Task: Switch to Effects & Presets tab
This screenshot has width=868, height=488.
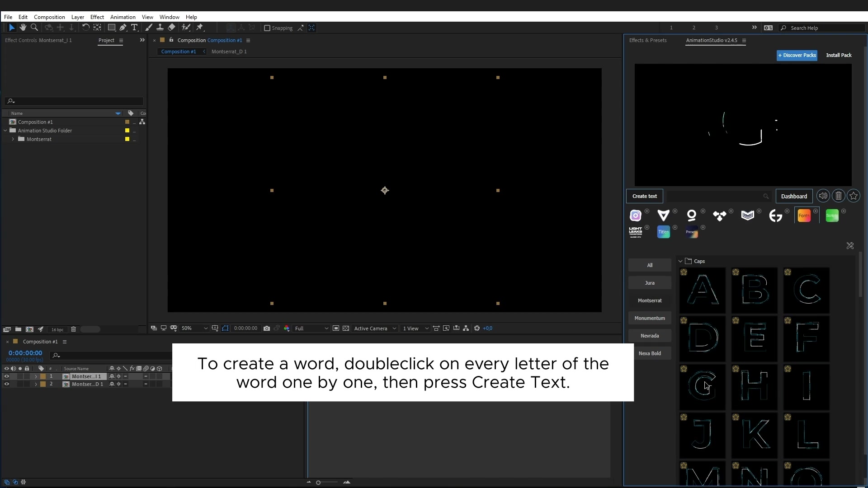Action: point(648,40)
